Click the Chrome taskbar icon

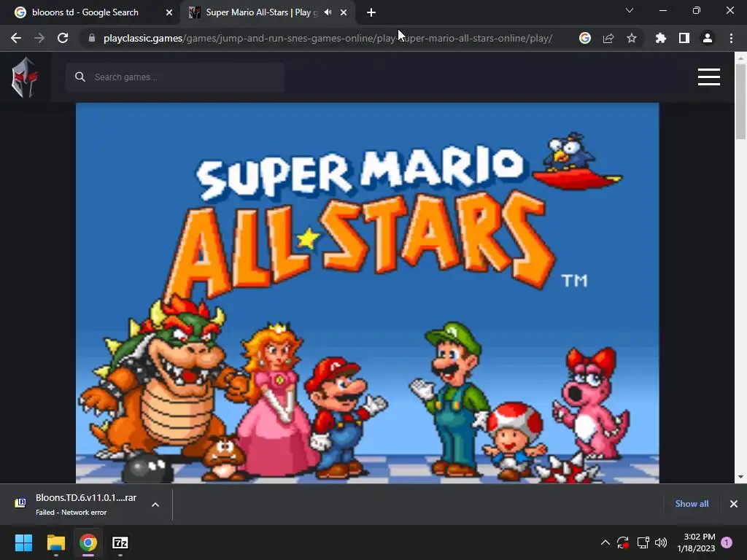pos(88,542)
